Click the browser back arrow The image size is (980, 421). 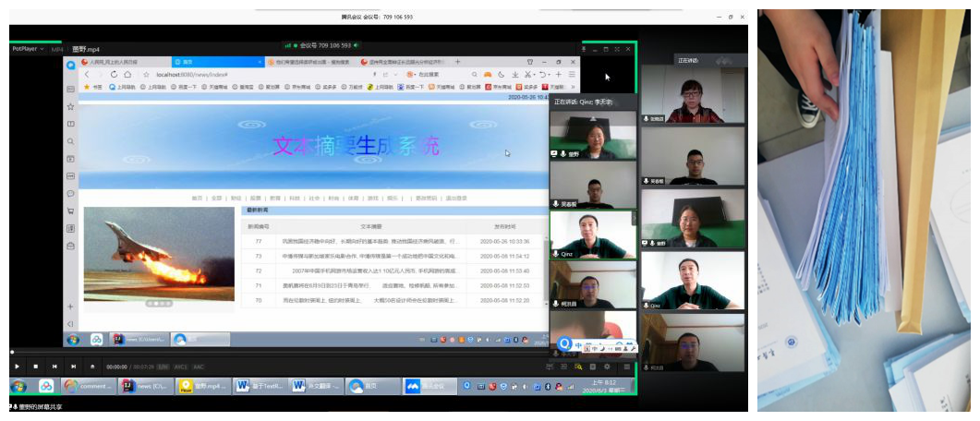click(x=87, y=74)
